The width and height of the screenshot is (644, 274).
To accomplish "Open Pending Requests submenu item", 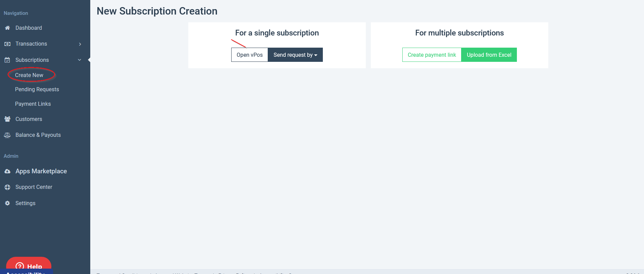I will 37,89.
